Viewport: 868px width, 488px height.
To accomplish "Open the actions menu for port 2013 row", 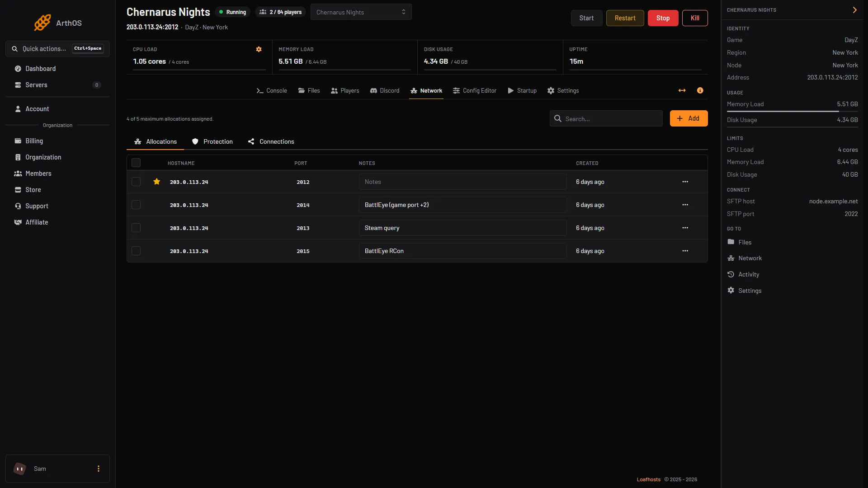I will click(x=685, y=228).
